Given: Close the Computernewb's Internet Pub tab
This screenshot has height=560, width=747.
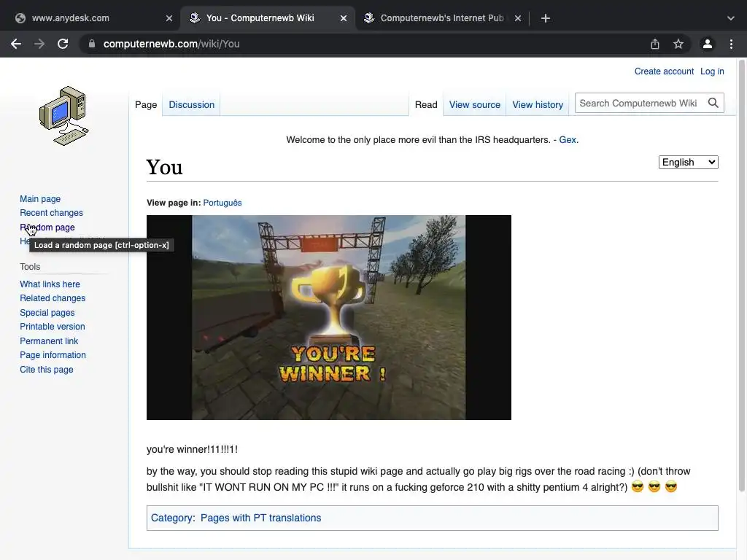Looking at the screenshot, I should [518, 18].
